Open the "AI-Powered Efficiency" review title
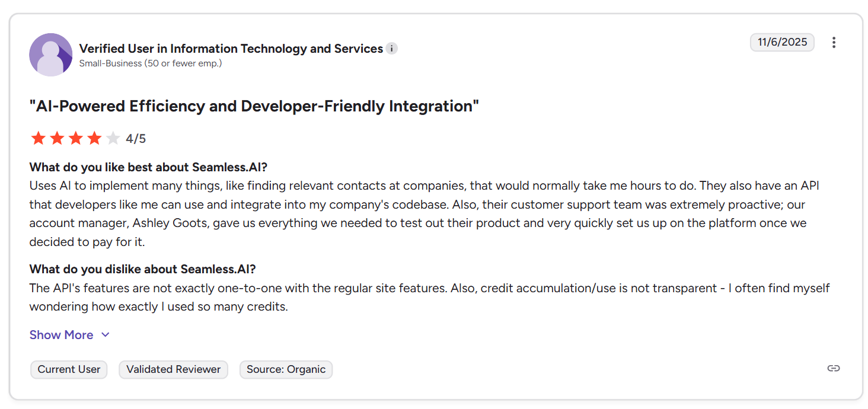This screenshot has width=868, height=409. coord(254,107)
